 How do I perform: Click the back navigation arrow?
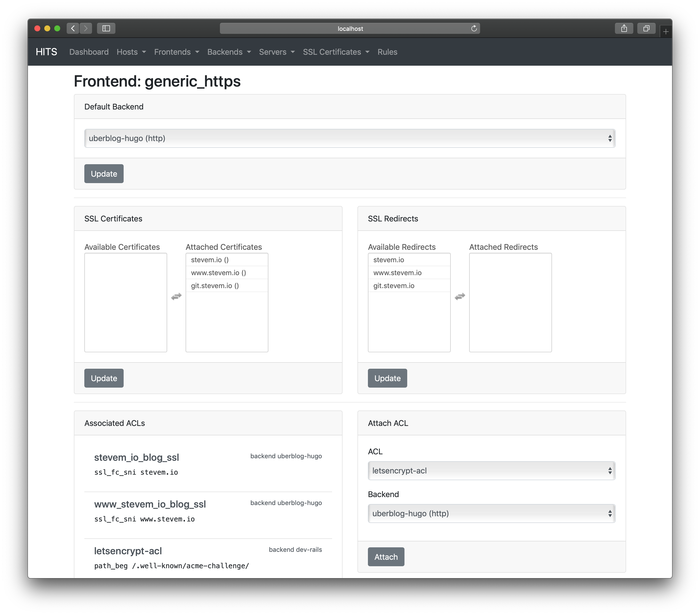[73, 28]
